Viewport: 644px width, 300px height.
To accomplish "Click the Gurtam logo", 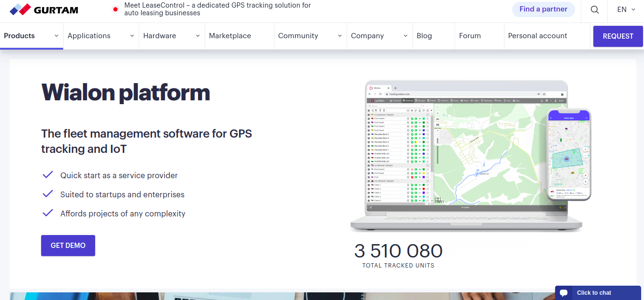I will coord(44,10).
